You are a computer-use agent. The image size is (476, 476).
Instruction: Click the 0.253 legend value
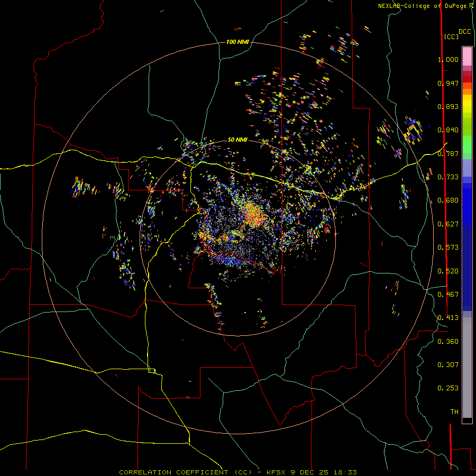click(x=448, y=388)
